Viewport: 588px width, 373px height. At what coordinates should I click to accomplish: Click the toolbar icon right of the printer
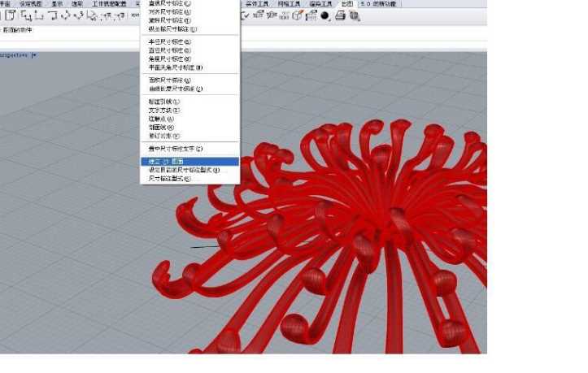coord(355,15)
